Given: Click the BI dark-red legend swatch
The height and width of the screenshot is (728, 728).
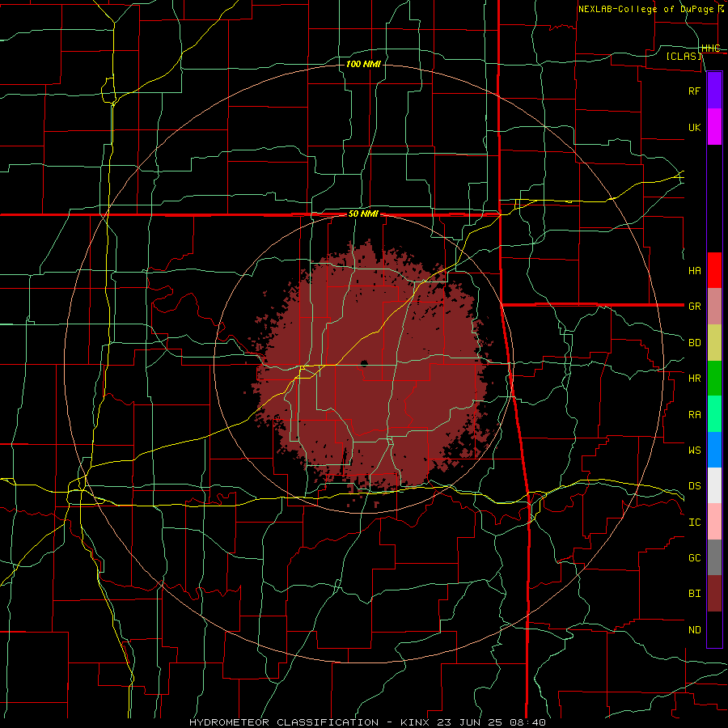Looking at the screenshot, I should click(x=714, y=594).
